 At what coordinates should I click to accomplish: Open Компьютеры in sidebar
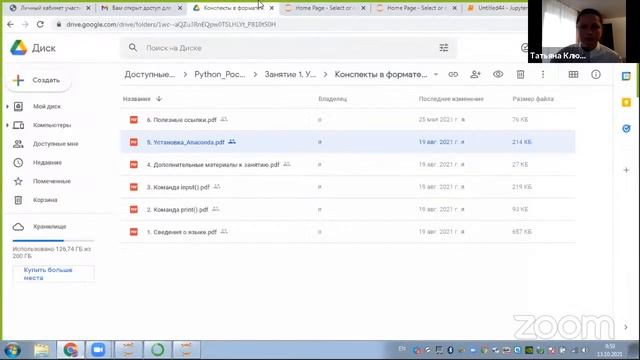[52, 125]
